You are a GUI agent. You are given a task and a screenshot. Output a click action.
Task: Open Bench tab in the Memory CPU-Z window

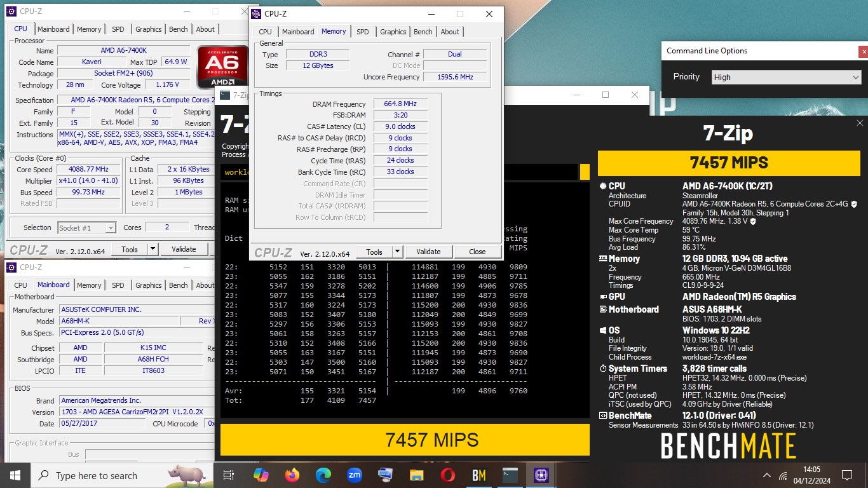(423, 32)
